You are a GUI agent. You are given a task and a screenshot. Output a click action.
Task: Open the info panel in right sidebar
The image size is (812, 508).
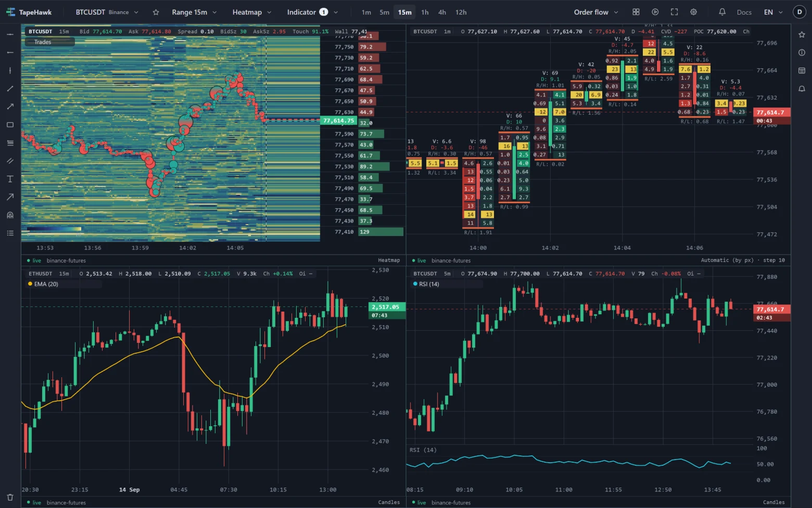tap(802, 52)
